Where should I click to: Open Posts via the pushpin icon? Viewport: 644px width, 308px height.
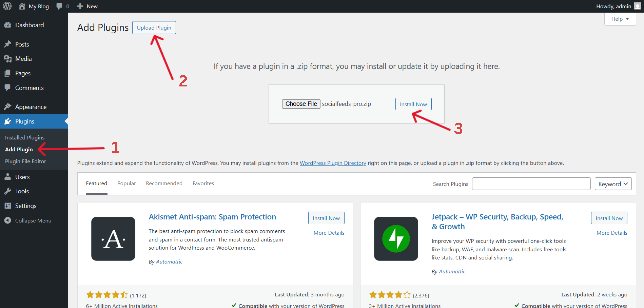click(8, 44)
